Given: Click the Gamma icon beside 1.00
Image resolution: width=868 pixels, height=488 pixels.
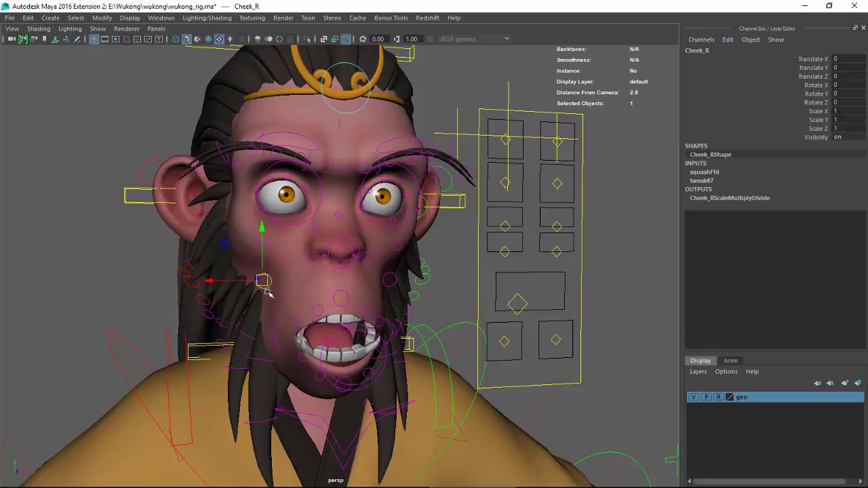Looking at the screenshot, I should point(397,39).
